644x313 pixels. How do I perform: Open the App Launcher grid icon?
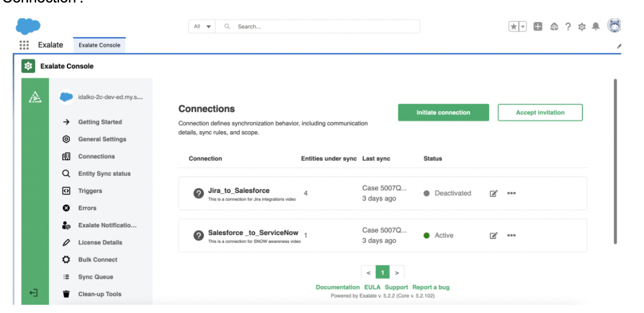[24, 45]
